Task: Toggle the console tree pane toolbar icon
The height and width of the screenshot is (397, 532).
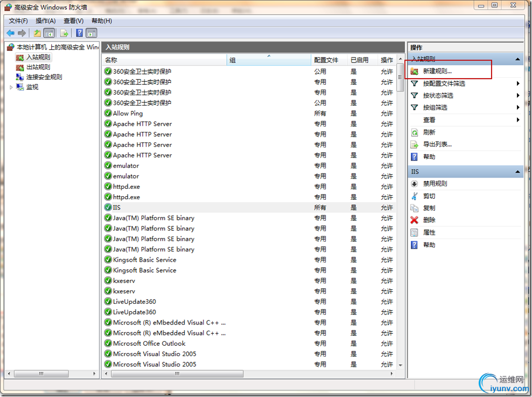Action: [x=49, y=33]
